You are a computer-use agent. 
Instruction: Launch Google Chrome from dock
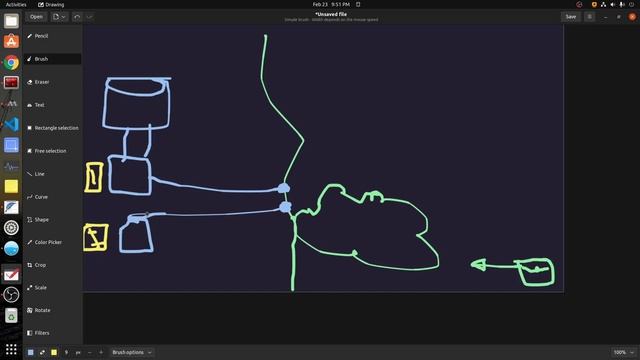click(11, 62)
